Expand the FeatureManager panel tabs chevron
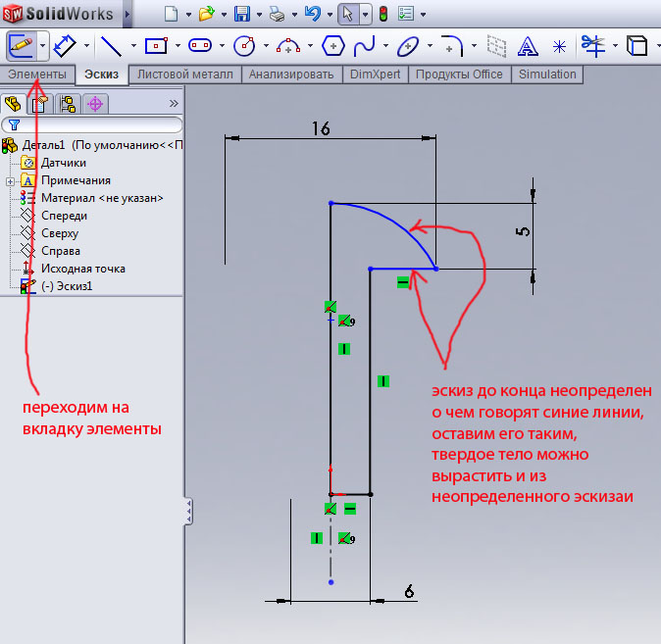 point(174,103)
